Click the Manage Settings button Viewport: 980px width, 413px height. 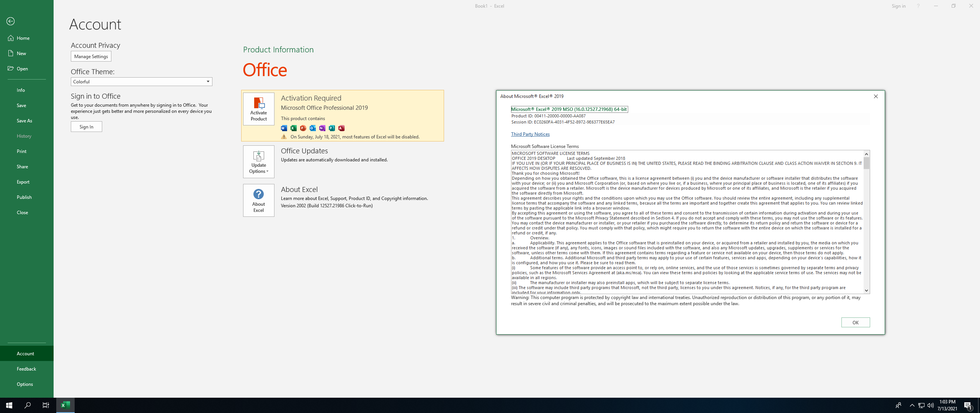pos(91,56)
